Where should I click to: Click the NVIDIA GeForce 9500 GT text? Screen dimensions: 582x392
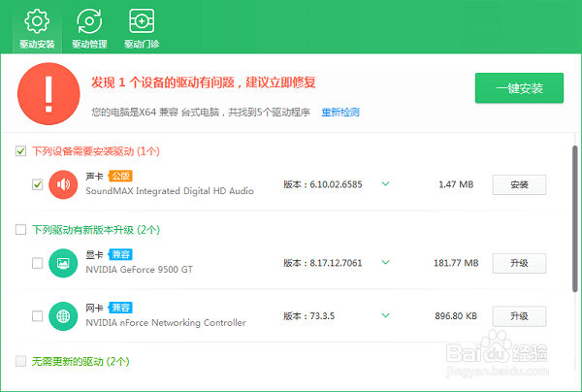coord(139,270)
